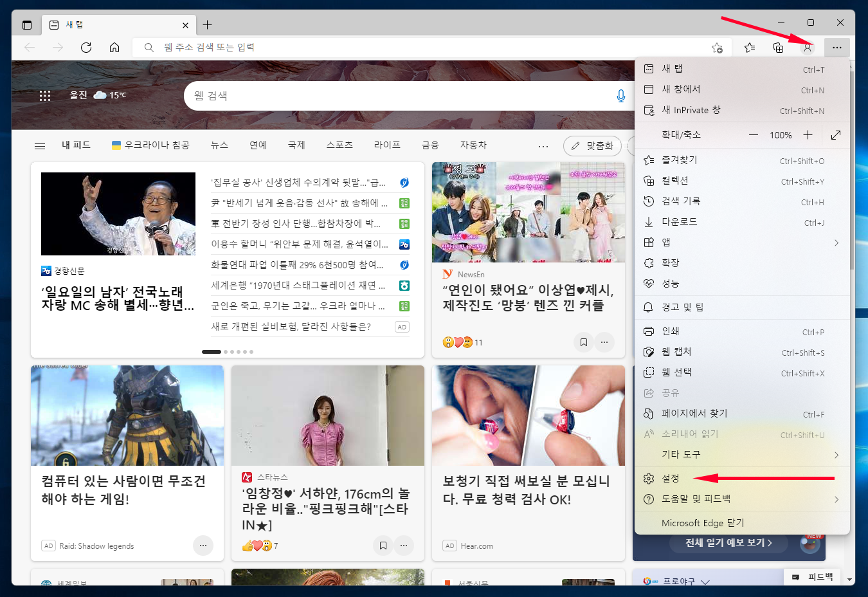Click the Refresh page button

pyautogui.click(x=86, y=48)
